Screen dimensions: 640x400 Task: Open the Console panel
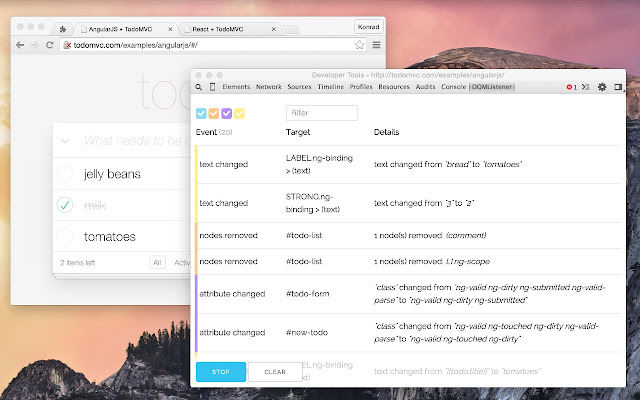coord(453,87)
